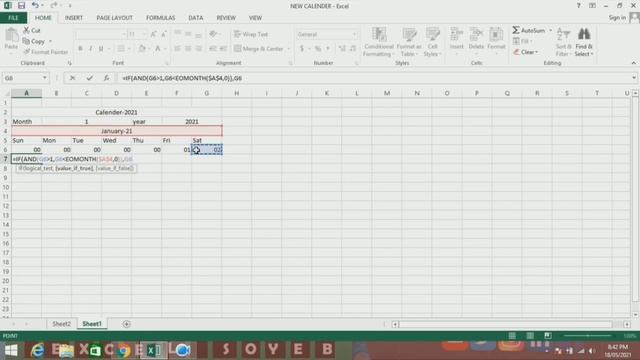Toggle Bold formatting

(x=80, y=49)
